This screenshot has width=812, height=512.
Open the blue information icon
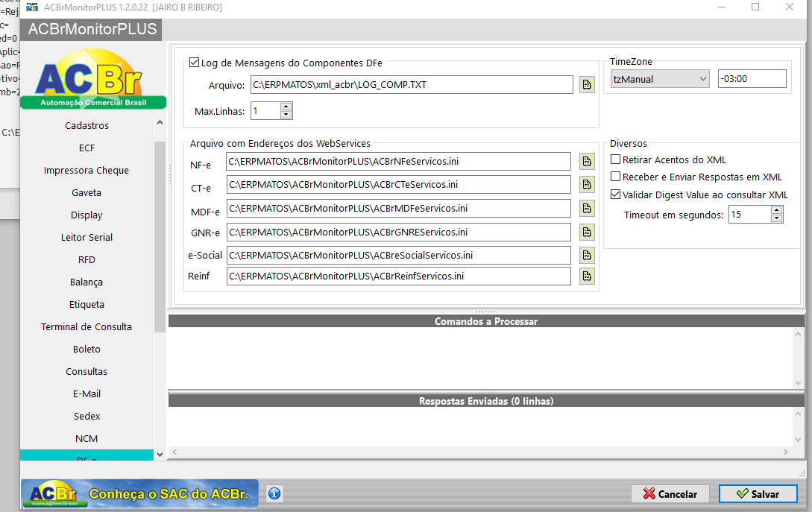tap(274, 493)
